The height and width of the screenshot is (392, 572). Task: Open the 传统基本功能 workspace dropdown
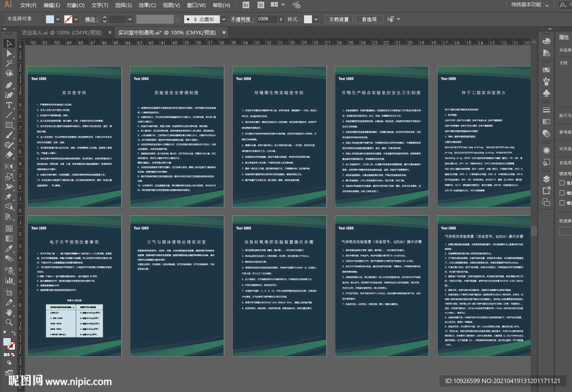click(530, 4)
